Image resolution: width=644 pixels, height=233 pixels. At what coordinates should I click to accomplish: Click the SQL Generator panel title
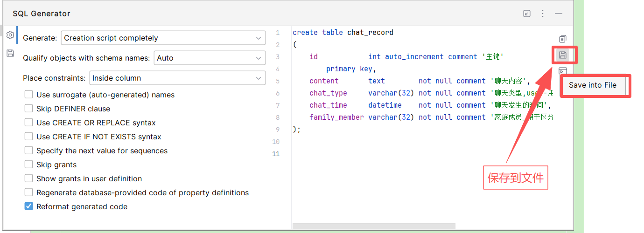coord(42,14)
